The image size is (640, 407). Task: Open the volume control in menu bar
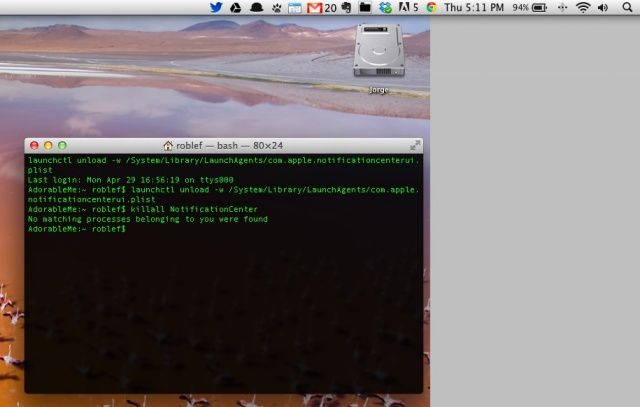click(x=603, y=7)
